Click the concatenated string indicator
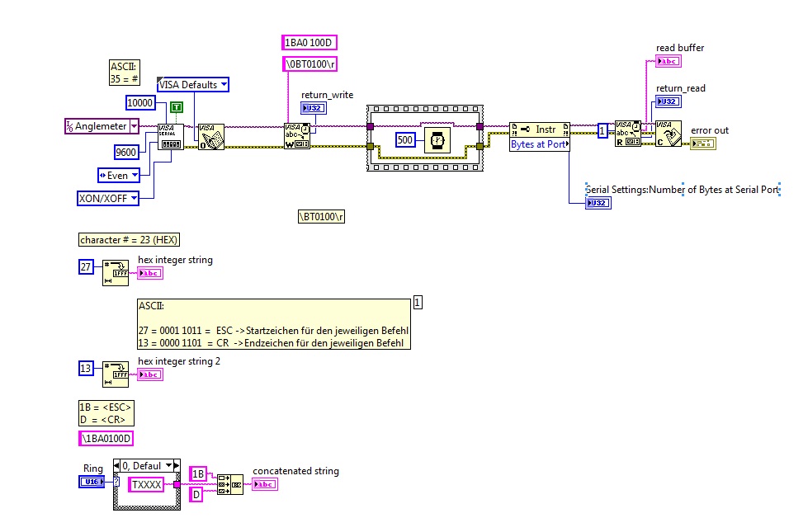Image resolution: width=808 pixels, height=532 pixels. pos(265,484)
